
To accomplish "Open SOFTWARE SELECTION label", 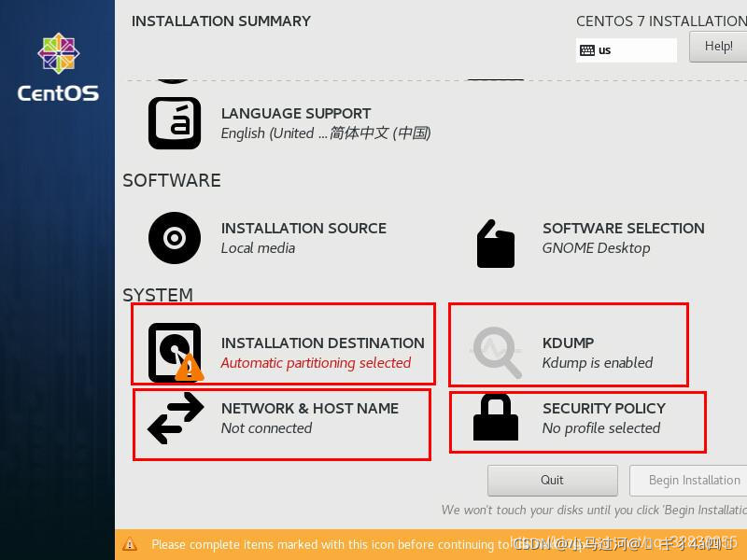I will [624, 228].
